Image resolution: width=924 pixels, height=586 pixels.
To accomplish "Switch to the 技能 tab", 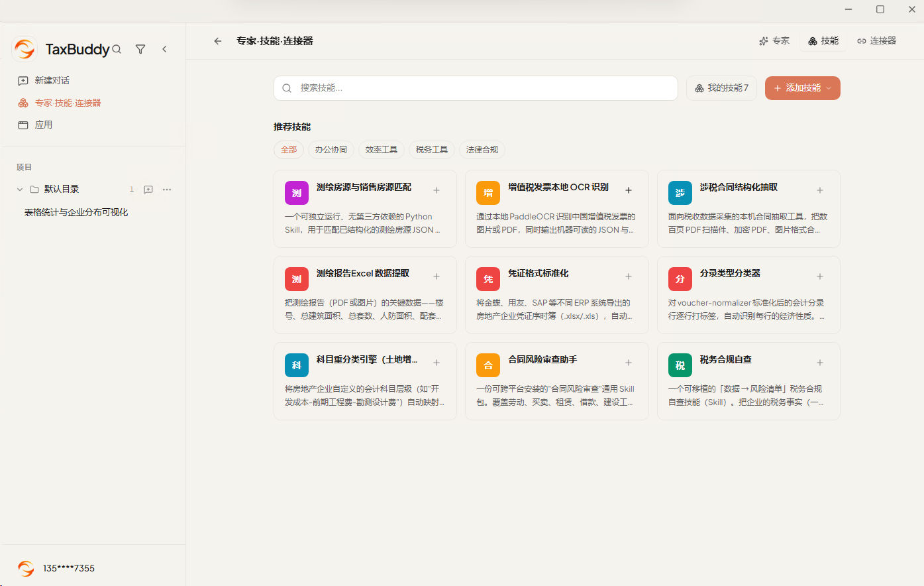I will point(823,41).
